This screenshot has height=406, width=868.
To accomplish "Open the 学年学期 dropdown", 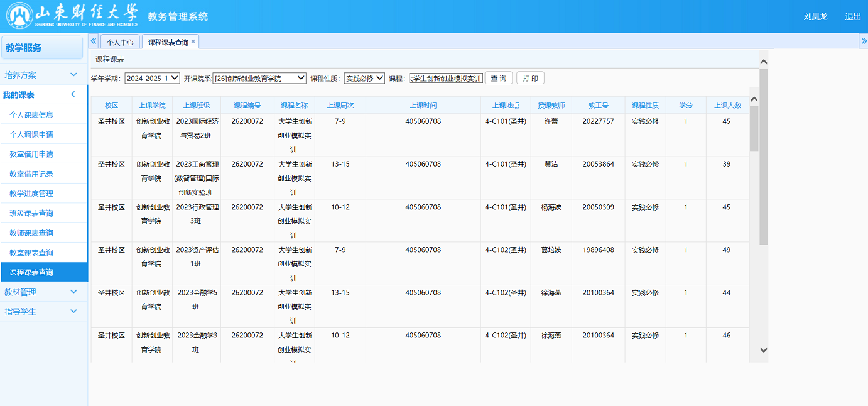I will (152, 79).
